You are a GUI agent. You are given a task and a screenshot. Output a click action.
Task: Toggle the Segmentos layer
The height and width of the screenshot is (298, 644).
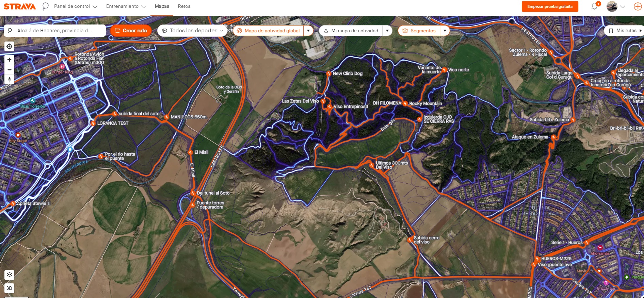pyautogui.click(x=419, y=31)
